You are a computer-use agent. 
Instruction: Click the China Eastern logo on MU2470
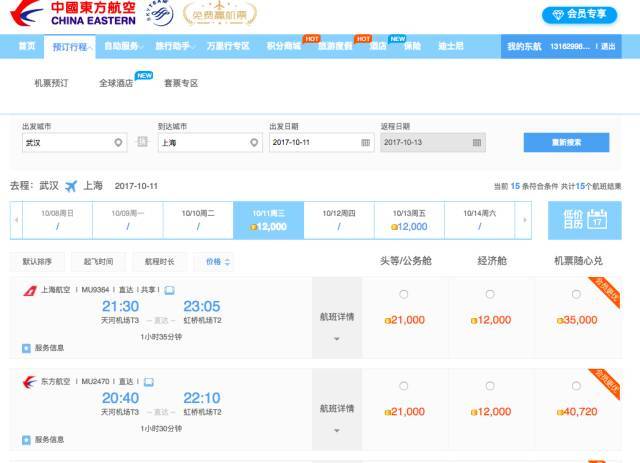pyautogui.click(x=30, y=382)
